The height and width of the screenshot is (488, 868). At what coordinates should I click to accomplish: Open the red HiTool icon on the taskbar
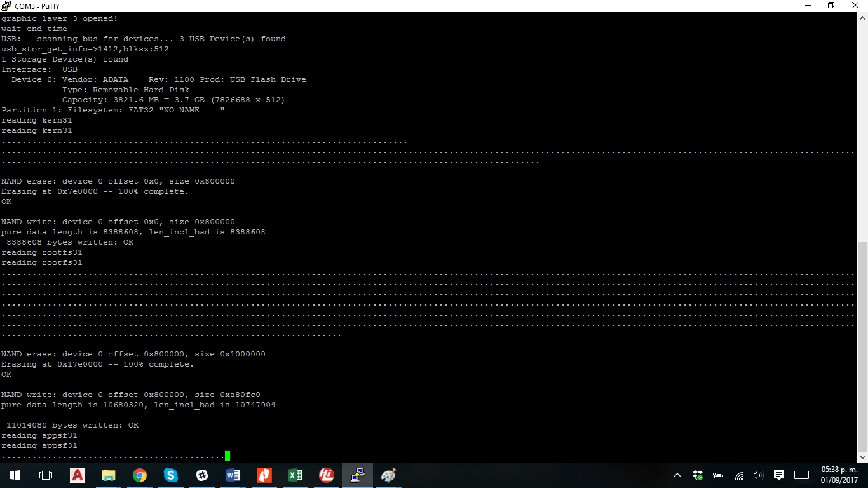click(x=326, y=475)
